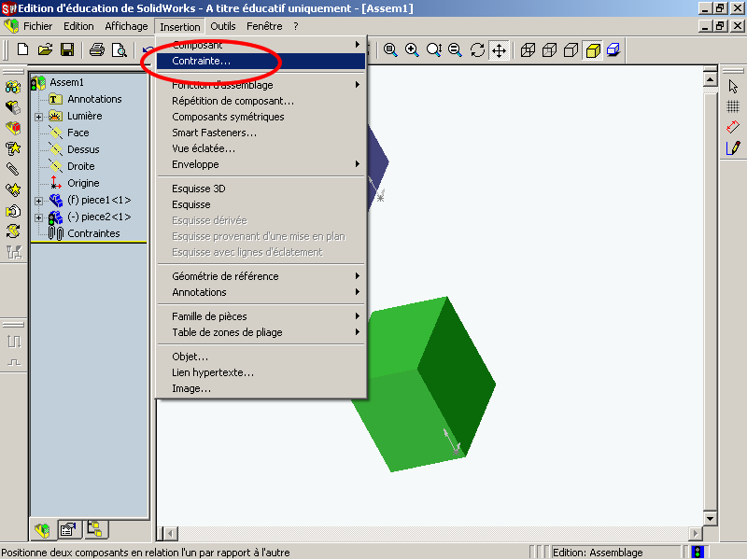747x560 pixels.
Task: Open the FeatureManager design tree tab
Action: [x=42, y=529]
